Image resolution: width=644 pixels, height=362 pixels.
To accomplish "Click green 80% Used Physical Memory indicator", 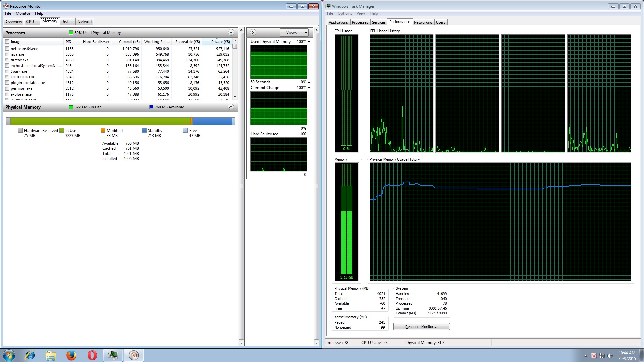I will (x=71, y=32).
